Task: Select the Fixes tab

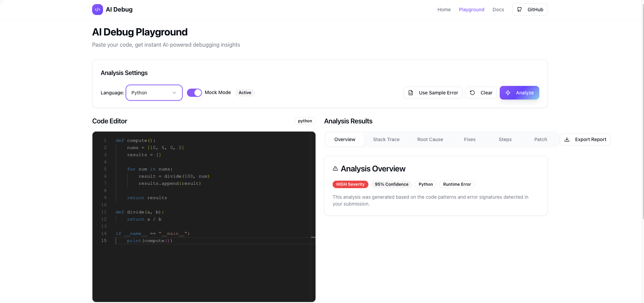Action: [469, 139]
